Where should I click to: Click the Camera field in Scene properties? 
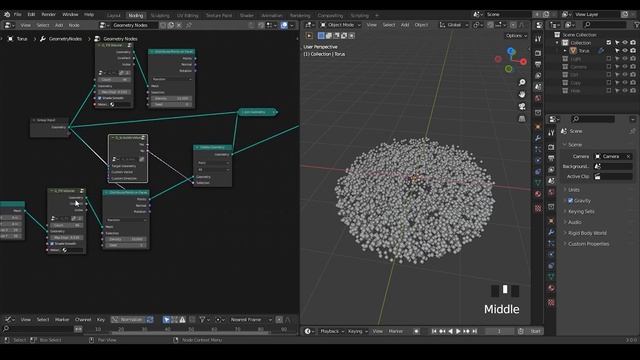tap(613, 156)
